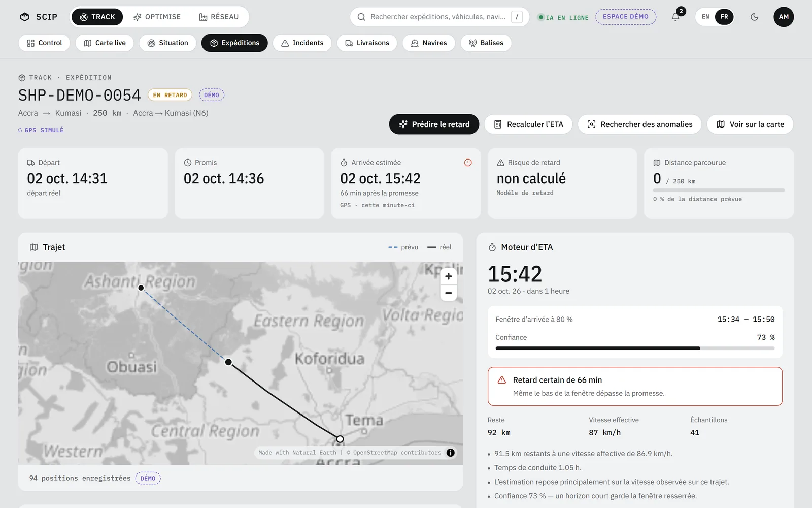Click the DÉMO badge beside shipment title
Viewport: 812px width, 508px height.
(x=212, y=95)
